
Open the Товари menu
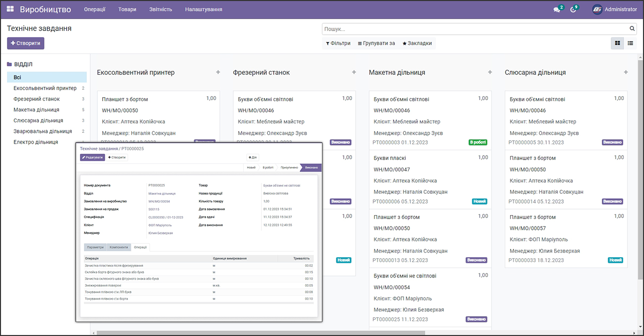[128, 9]
